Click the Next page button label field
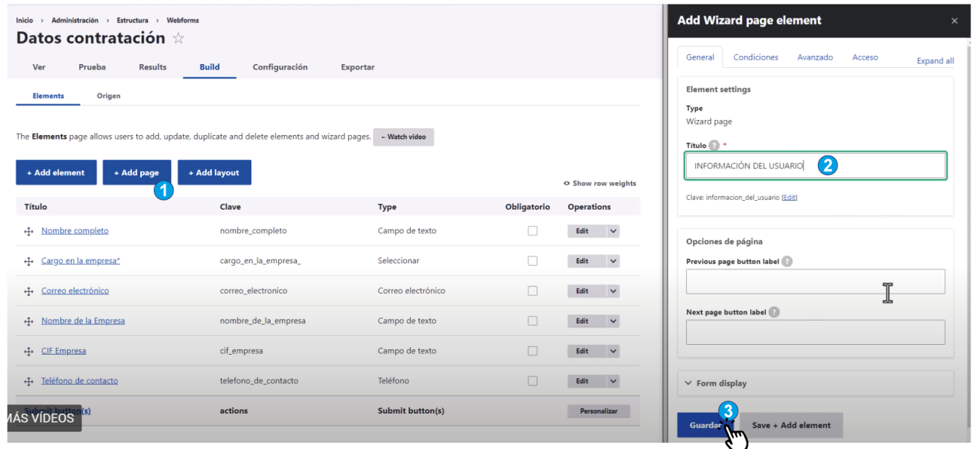Viewport: 980px width, 449px height. [816, 332]
